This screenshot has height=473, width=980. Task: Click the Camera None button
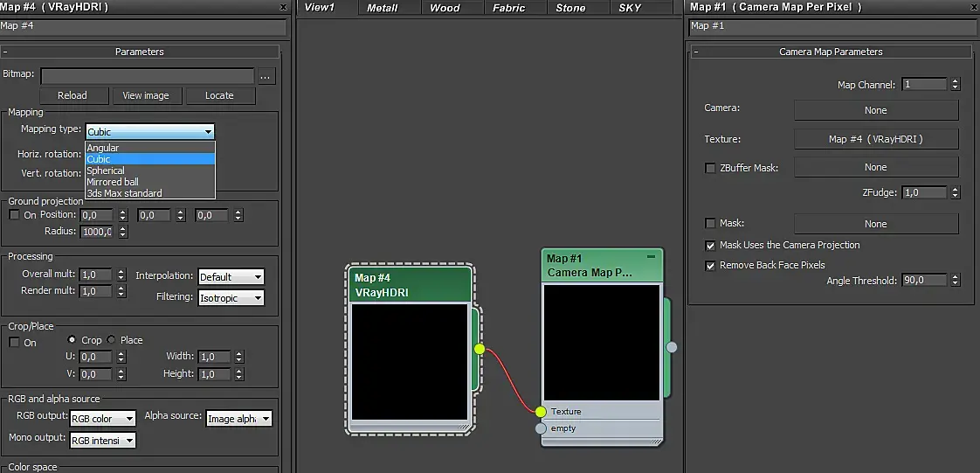(876, 110)
